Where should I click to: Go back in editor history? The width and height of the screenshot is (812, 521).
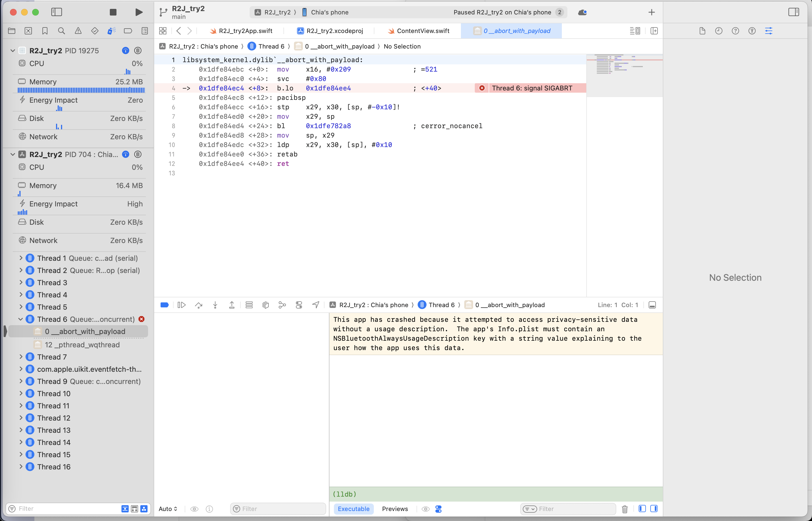click(179, 31)
